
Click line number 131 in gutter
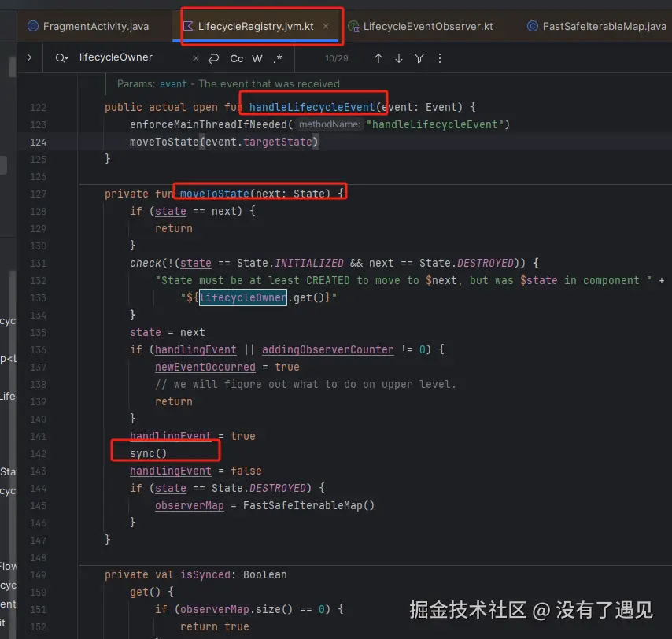tap(38, 263)
